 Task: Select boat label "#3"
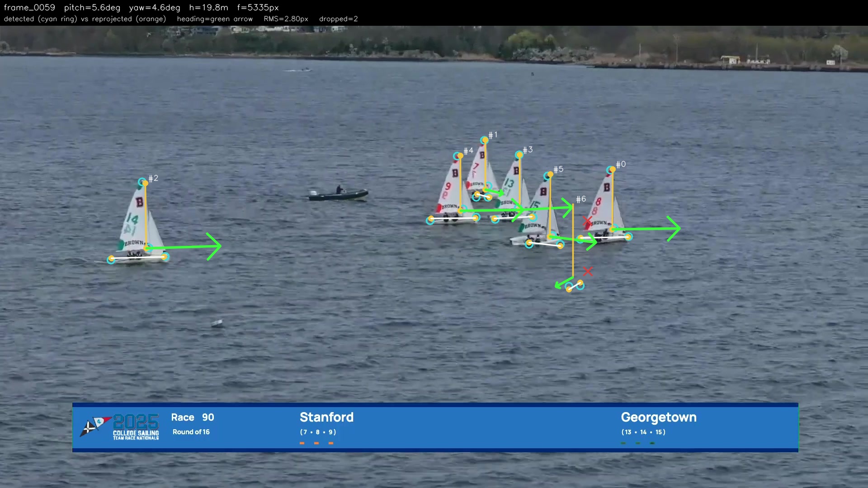(x=528, y=150)
